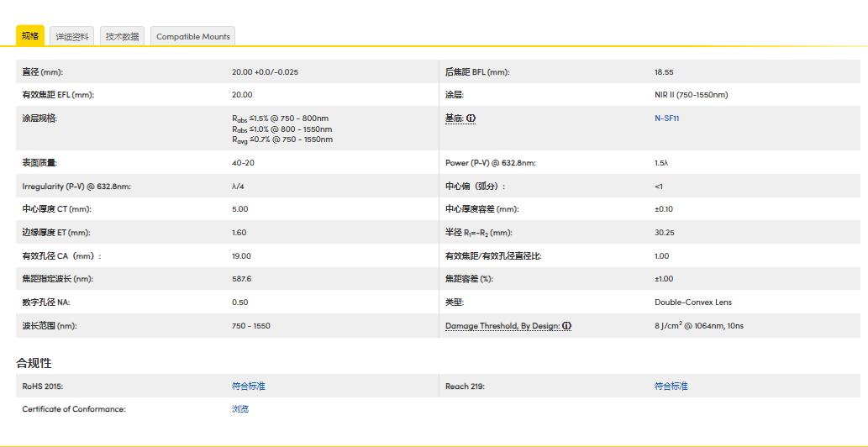
Task: Click the 后焦距 BFL value 18.55
Action: 664,72
